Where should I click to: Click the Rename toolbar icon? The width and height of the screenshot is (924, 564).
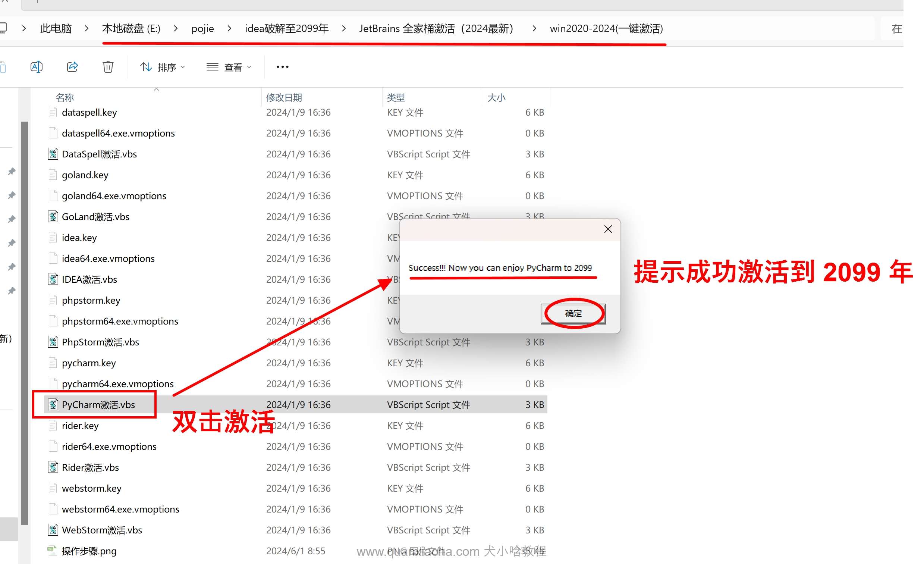37,67
